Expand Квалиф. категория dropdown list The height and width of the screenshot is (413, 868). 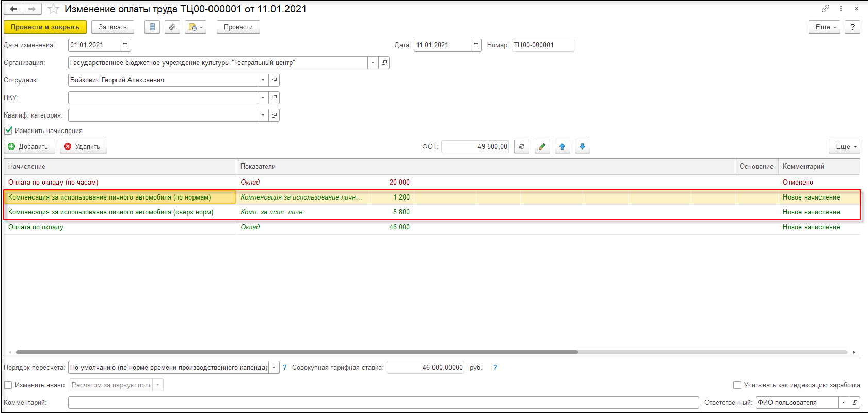263,115
